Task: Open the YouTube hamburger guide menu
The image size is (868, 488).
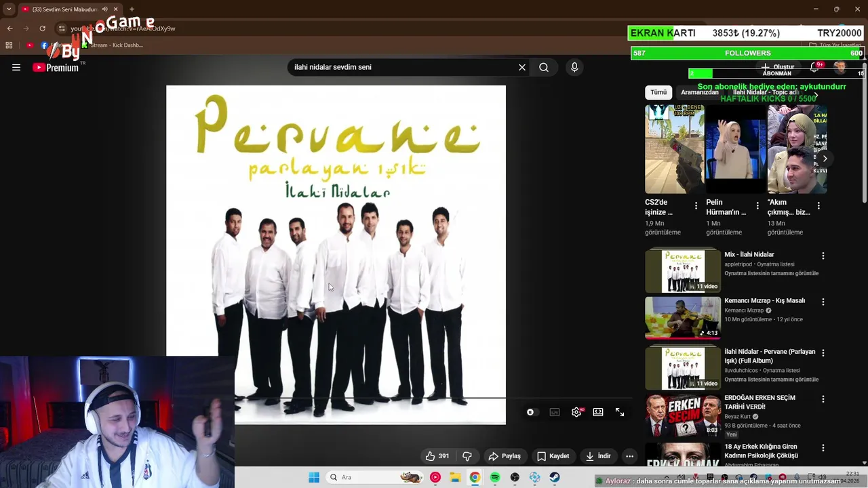Action: point(16,67)
